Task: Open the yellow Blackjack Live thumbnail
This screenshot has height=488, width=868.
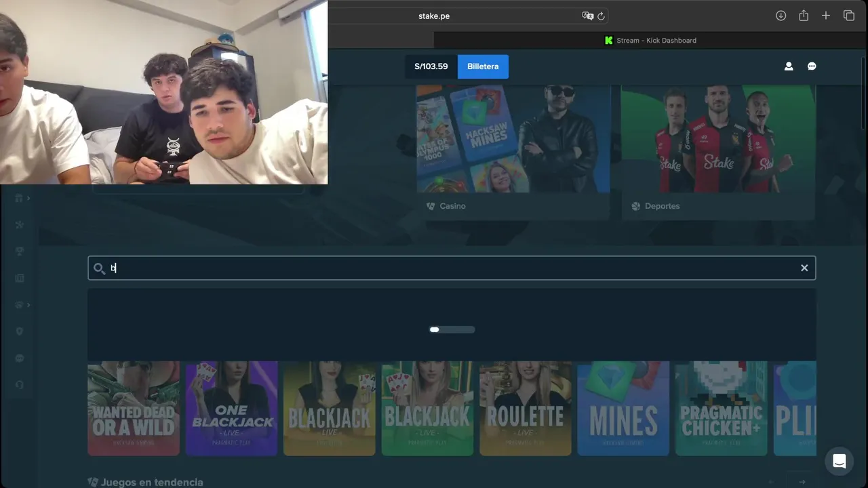Action: [329, 408]
